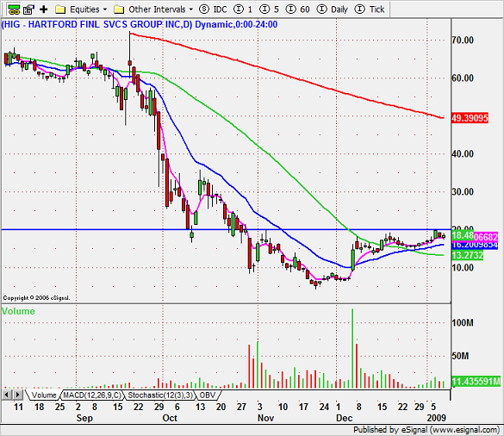Click the largest green December volume bar

click(x=352, y=349)
